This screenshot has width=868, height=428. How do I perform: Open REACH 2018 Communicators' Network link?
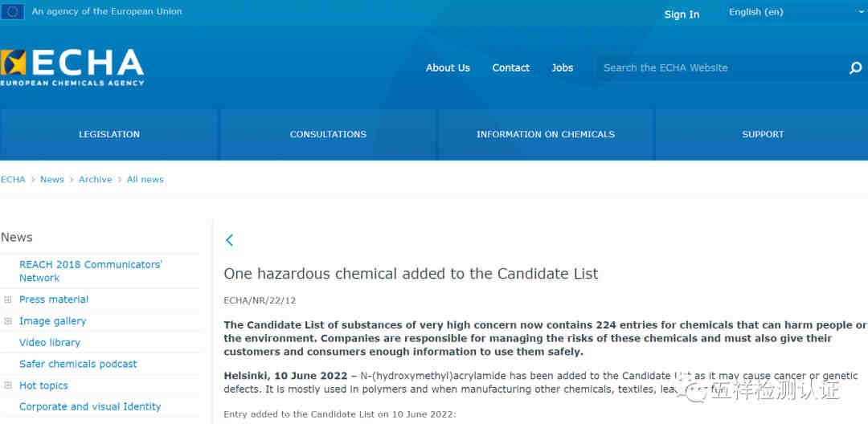90,271
